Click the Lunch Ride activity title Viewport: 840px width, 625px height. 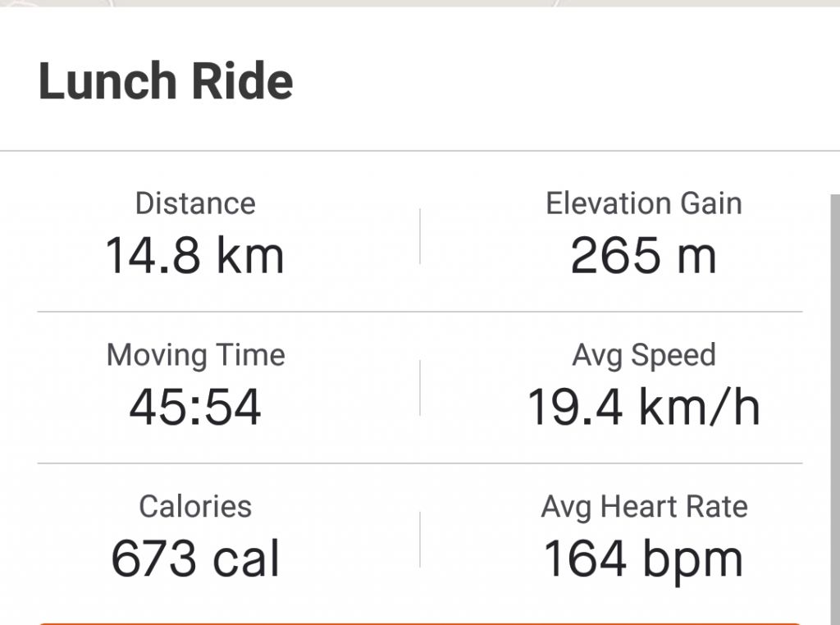point(166,81)
